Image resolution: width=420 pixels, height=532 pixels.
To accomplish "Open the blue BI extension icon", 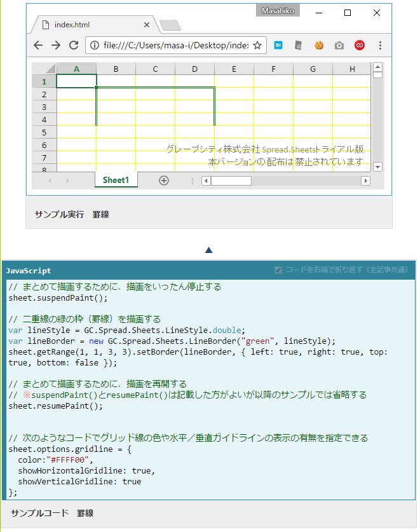I will 278,45.
